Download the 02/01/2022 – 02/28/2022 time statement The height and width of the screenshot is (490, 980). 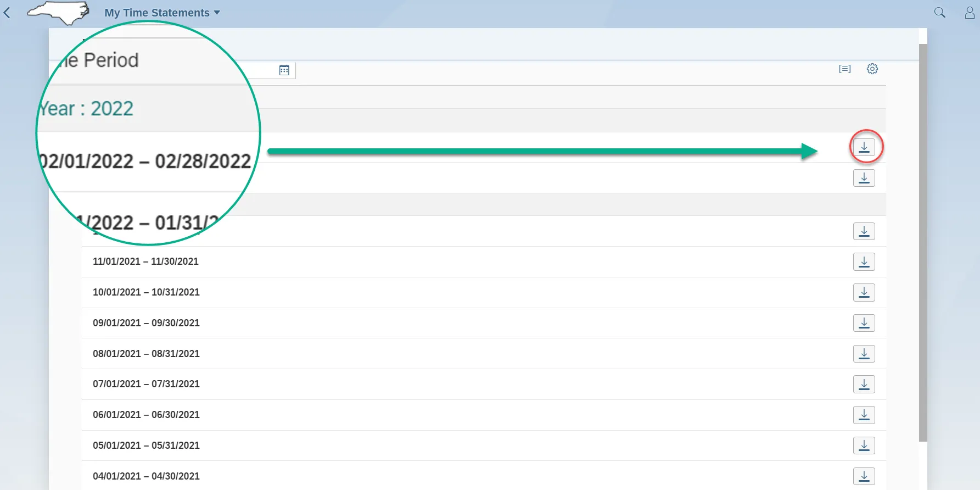(864, 147)
